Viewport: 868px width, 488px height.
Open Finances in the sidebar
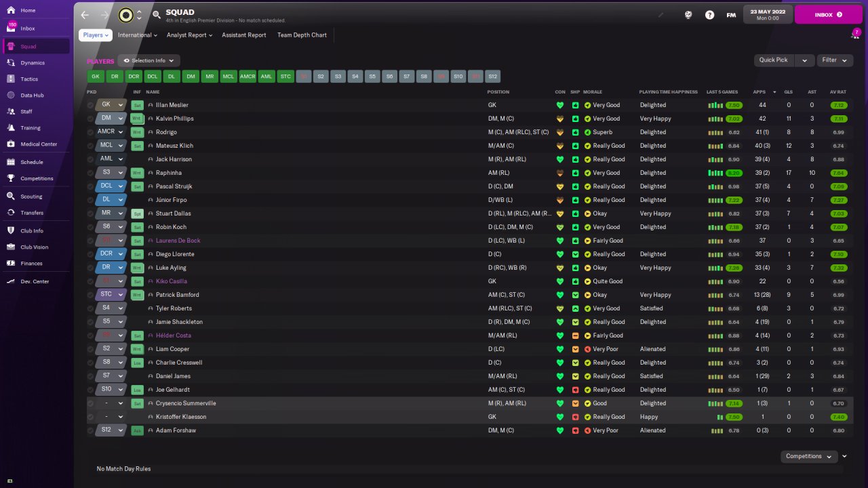click(x=31, y=264)
